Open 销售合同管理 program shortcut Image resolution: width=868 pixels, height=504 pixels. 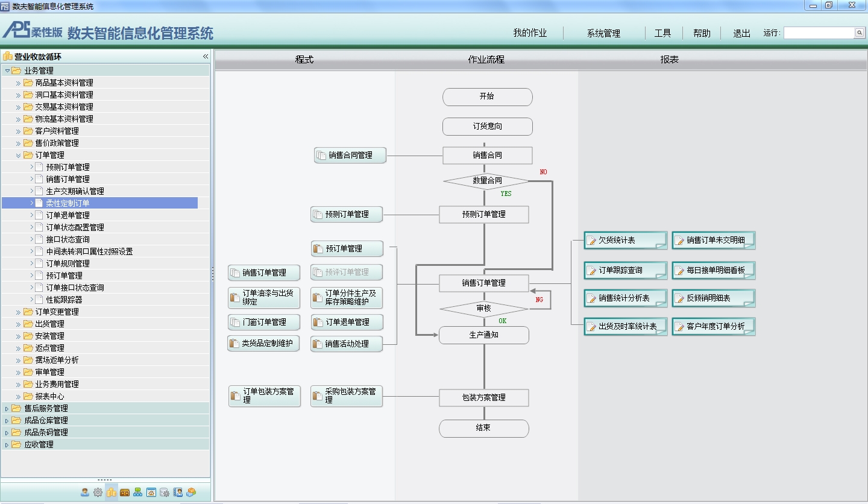pos(350,155)
